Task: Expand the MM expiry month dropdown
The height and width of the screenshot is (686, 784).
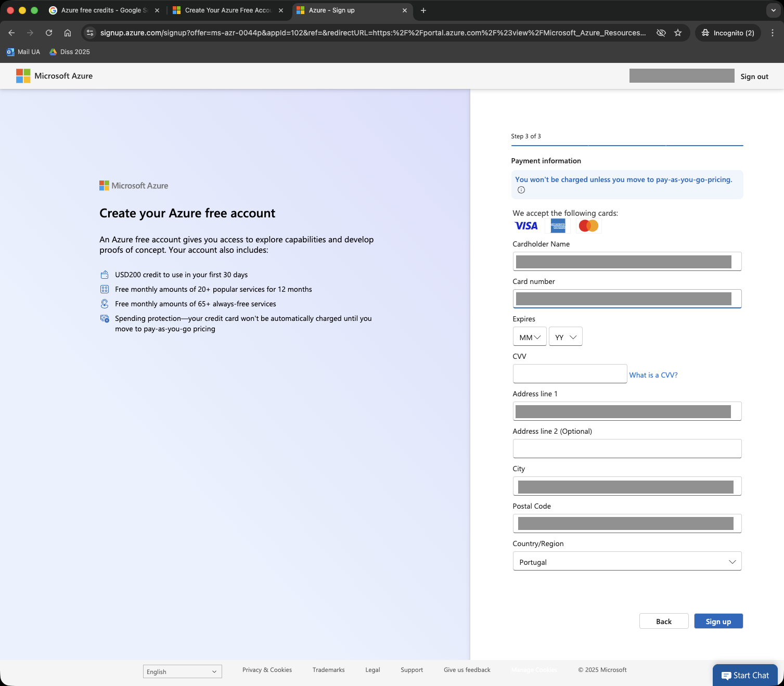Action: (530, 337)
